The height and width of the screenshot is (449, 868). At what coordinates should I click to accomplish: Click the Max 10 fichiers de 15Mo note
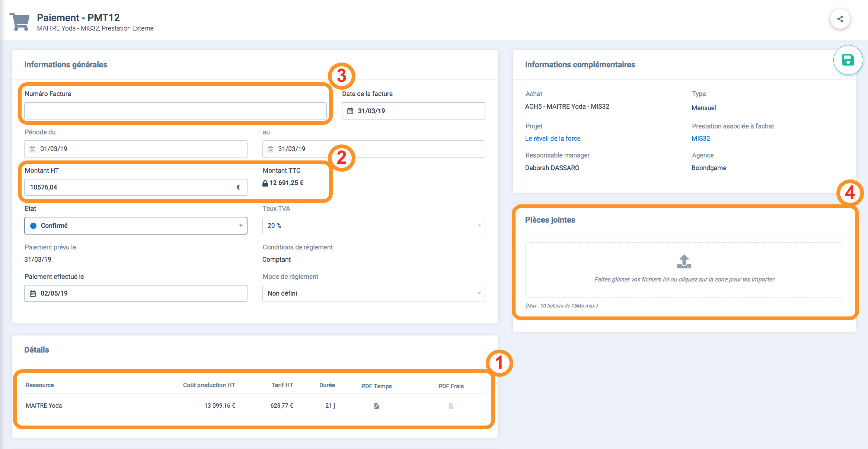pos(562,306)
